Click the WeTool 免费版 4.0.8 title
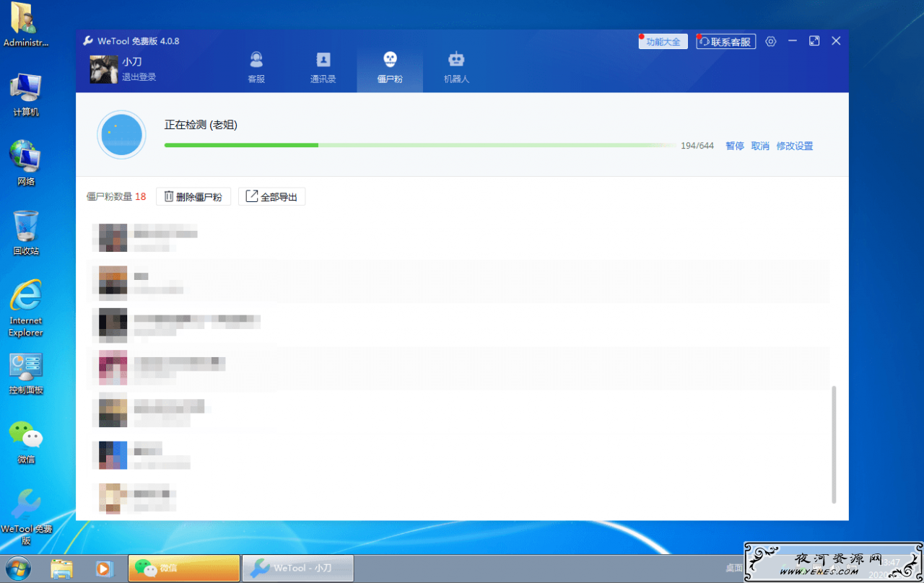The height and width of the screenshot is (583, 924). [x=138, y=41]
